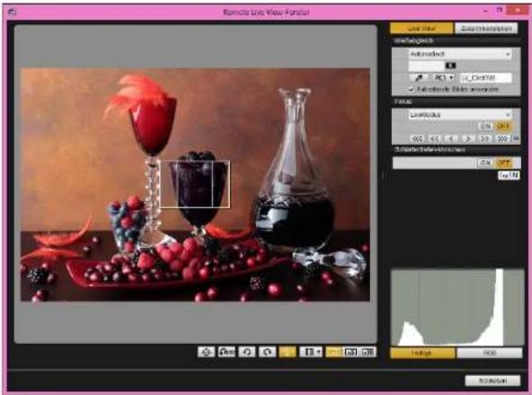Select the white balance eyedropper tool
The width and height of the screenshot is (532, 395).
tap(418, 77)
